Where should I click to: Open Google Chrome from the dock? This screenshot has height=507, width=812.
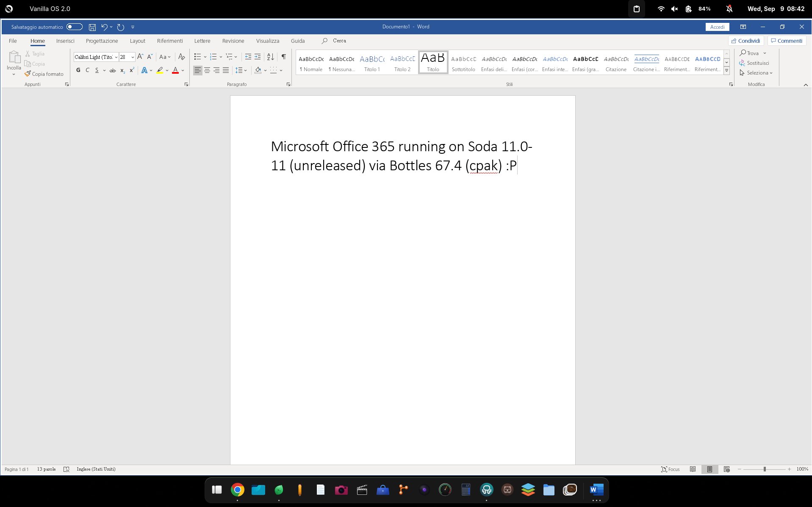(238, 490)
